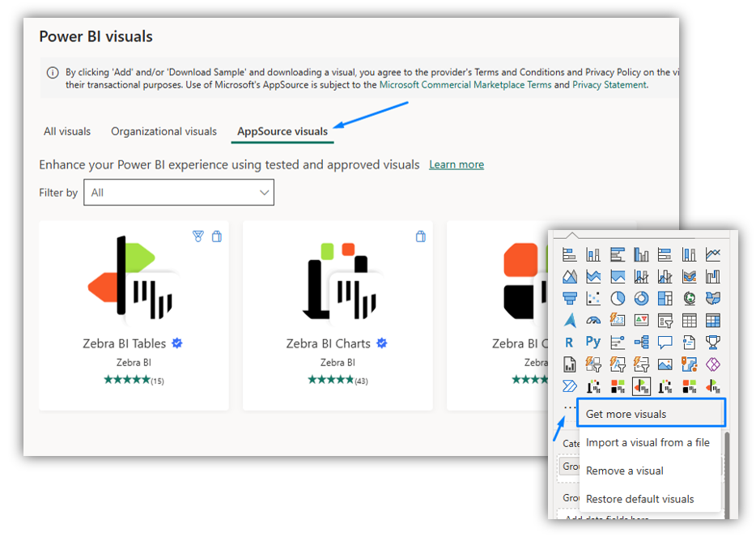Click the purple Power Apps visual
The width and height of the screenshot is (756, 537).
[712, 364]
